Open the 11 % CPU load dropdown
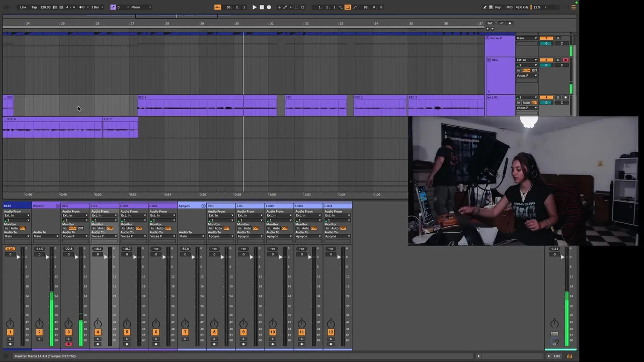Image resolution: width=644 pixels, height=362 pixels. [541, 7]
